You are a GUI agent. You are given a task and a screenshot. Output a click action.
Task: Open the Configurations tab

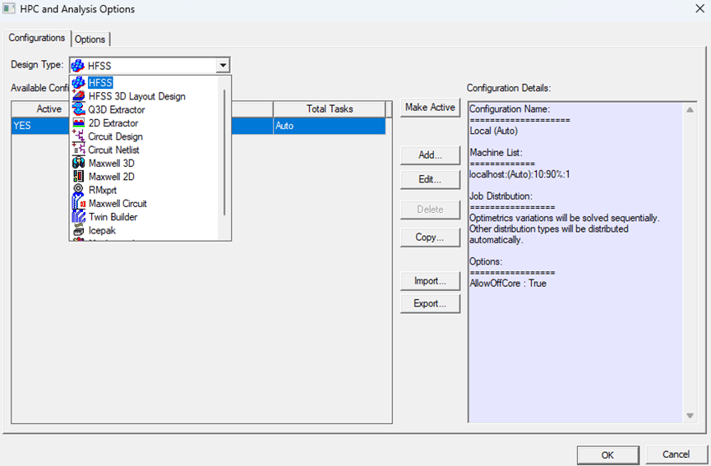pos(37,38)
